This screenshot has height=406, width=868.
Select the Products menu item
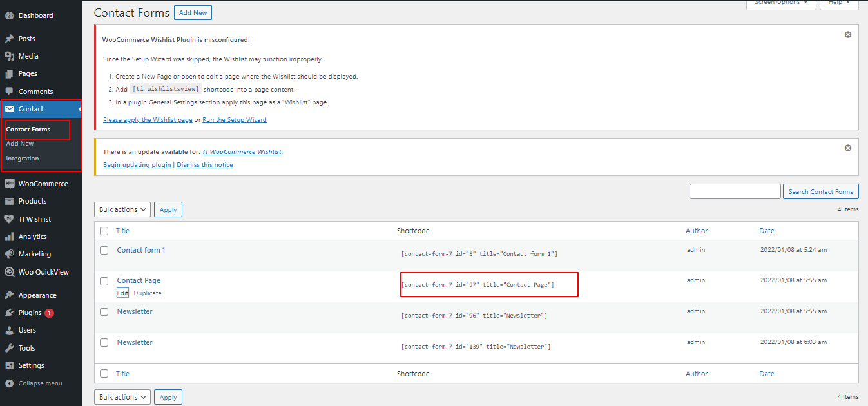point(32,201)
